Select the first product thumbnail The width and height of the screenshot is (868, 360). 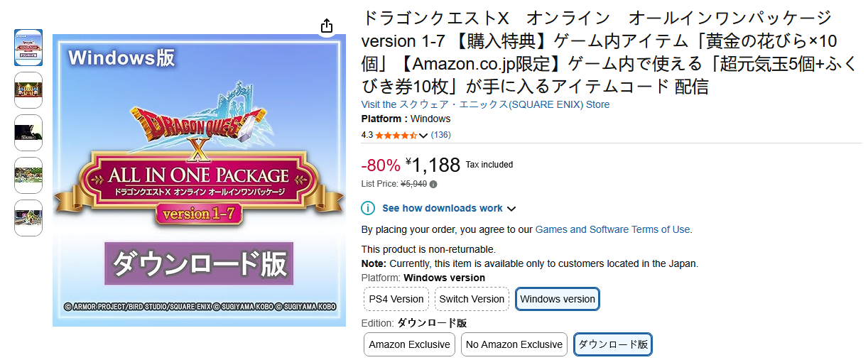(x=28, y=48)
